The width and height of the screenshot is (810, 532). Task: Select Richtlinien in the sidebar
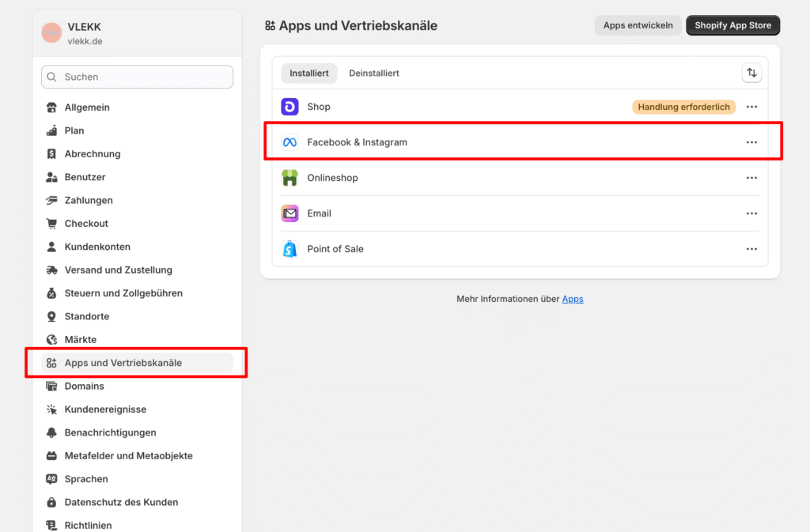[137, 525]
